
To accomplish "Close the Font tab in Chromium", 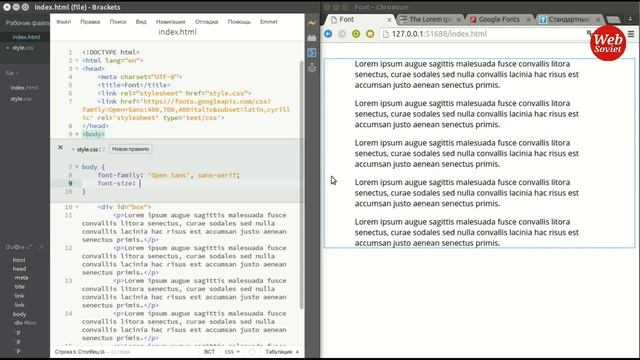I will 389,20.
